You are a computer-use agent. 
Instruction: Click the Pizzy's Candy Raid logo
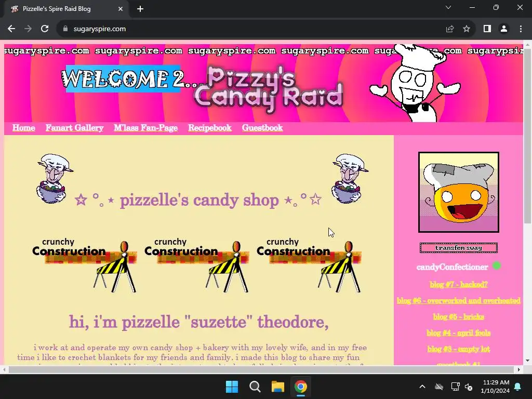click(x=269, y=89)
